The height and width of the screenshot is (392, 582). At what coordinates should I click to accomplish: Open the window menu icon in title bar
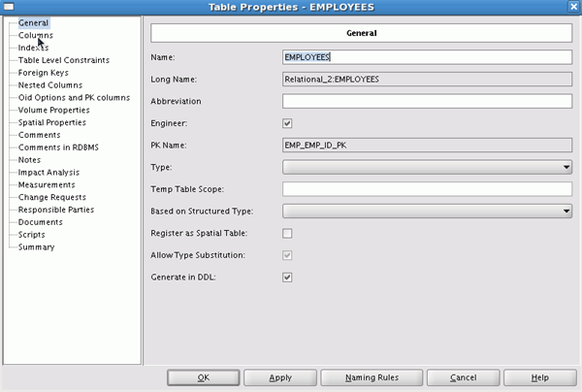point(9,7)
